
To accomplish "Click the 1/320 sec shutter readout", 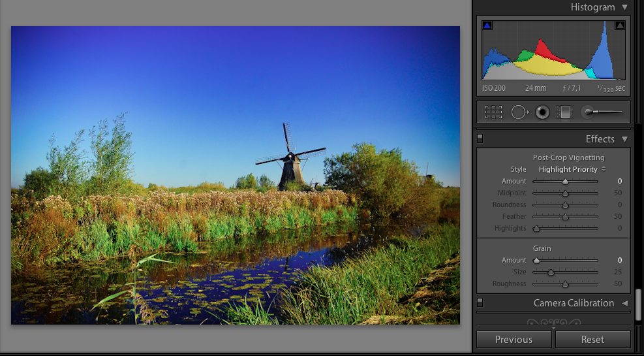I will (x=611, y=88).
